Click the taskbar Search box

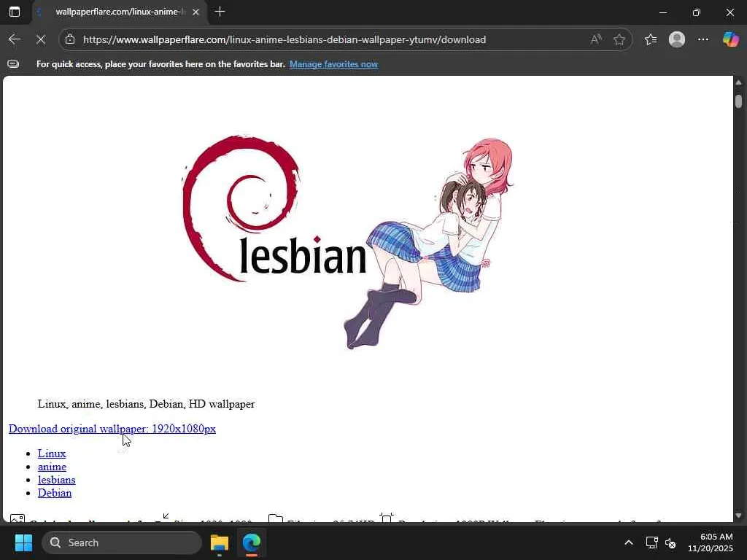pos(122,542)
